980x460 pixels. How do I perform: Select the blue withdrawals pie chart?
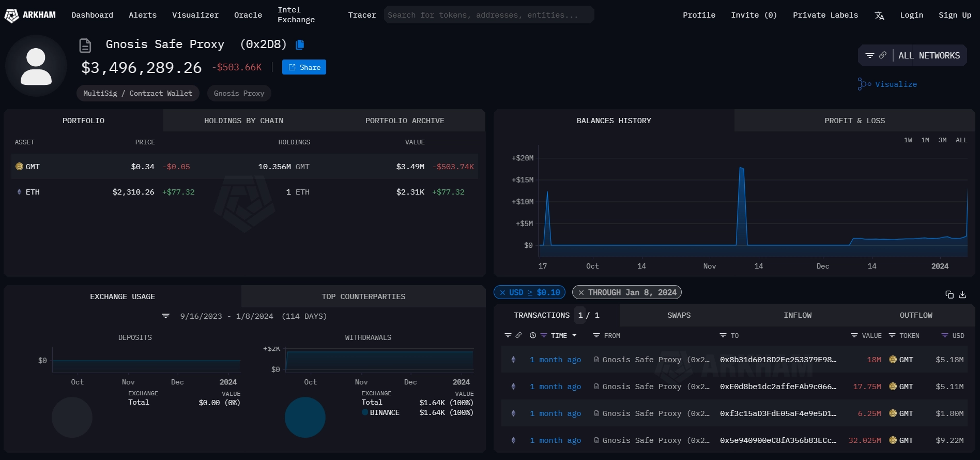tap(305, 417)
